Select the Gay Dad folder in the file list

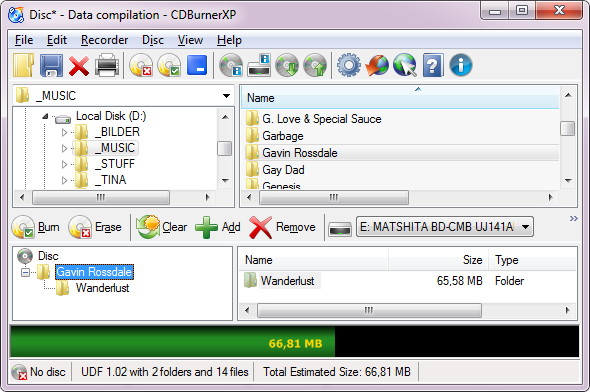click(x=401, y=170)
